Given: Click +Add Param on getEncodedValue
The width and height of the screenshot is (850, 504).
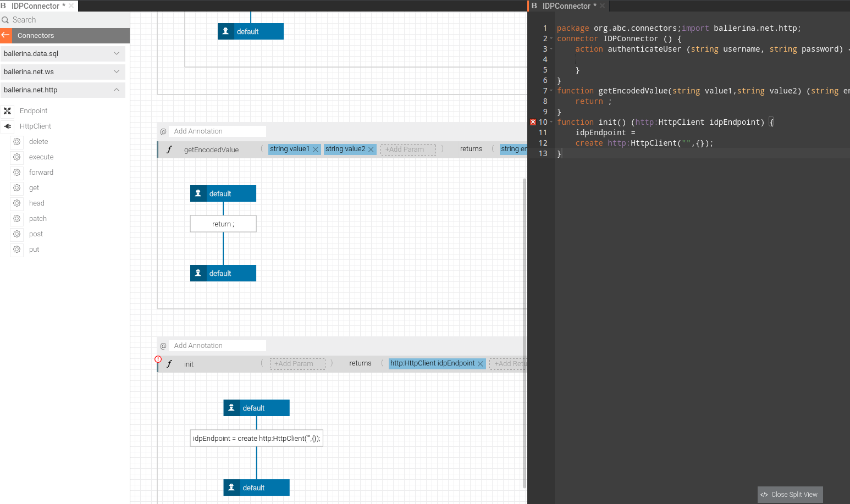Looking at the screenshot, I should pyautogui.click(x=408, y=149).
